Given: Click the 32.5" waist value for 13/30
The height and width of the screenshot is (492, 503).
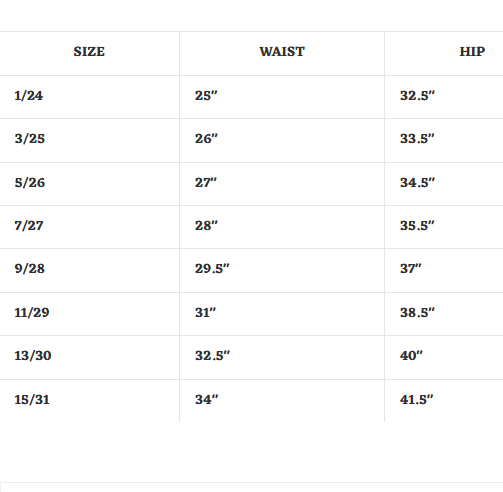Looking at the screenshot, I should tap(212, 356).
